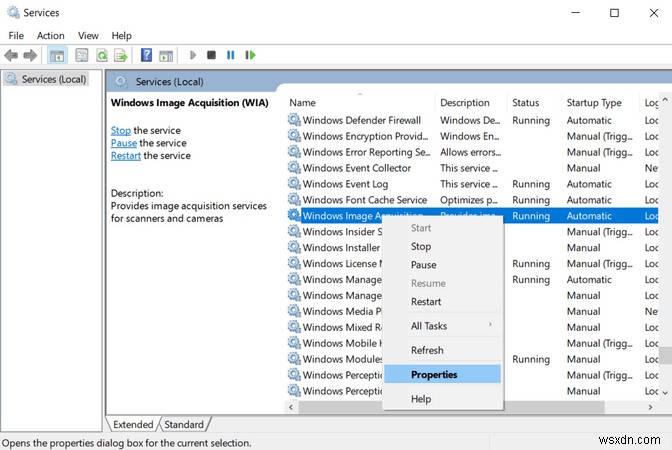Click the vertical scrollbar down arrow
Screen dimensions: 672x450
[665, 393]
